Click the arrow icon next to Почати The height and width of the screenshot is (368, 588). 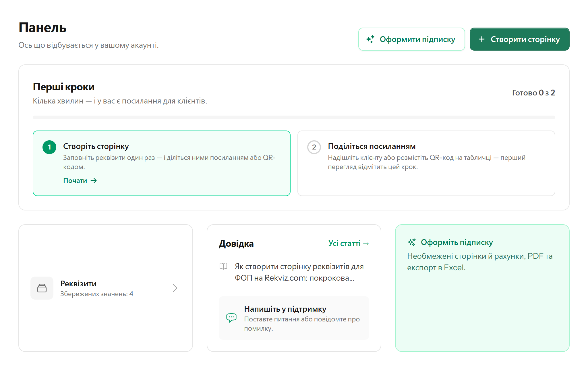(x=94, y=181)
